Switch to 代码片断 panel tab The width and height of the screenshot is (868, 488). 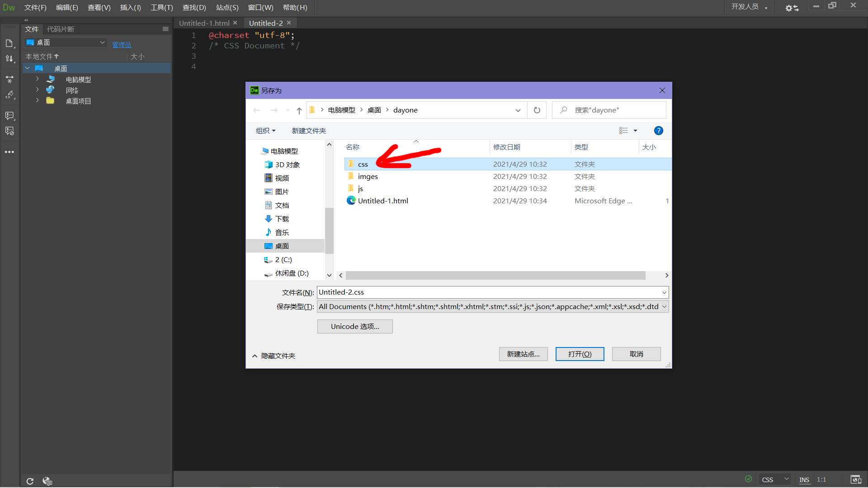click(x=61, y=29)
